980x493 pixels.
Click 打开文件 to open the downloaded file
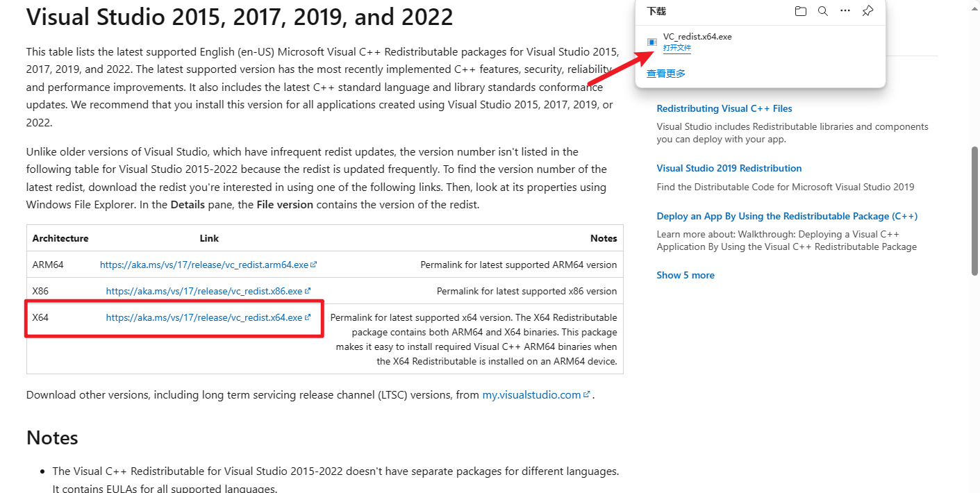pyautogui.click(x=676, y=48)
